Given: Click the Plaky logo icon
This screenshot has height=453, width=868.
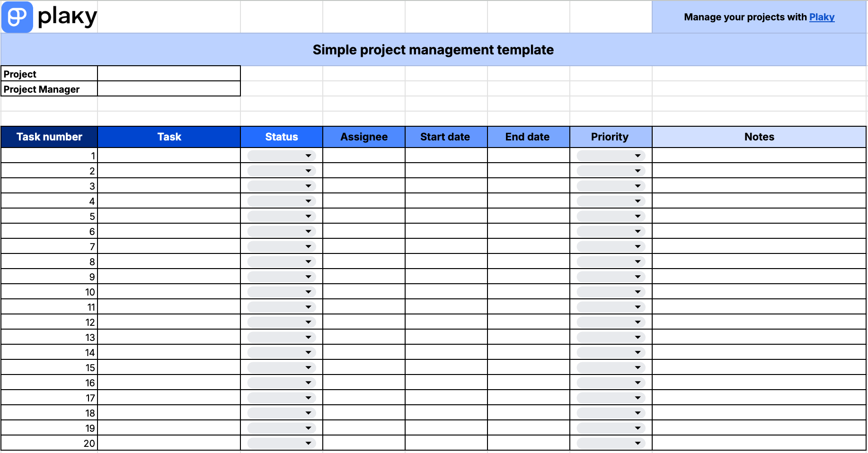Looking at the screenshot, I should point(17,17).
